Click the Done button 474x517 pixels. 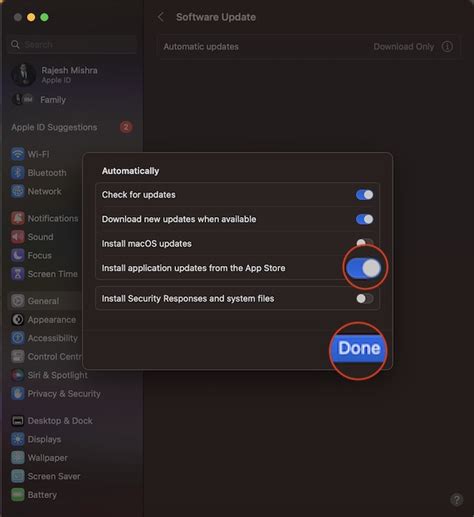(x=359, y=348)
